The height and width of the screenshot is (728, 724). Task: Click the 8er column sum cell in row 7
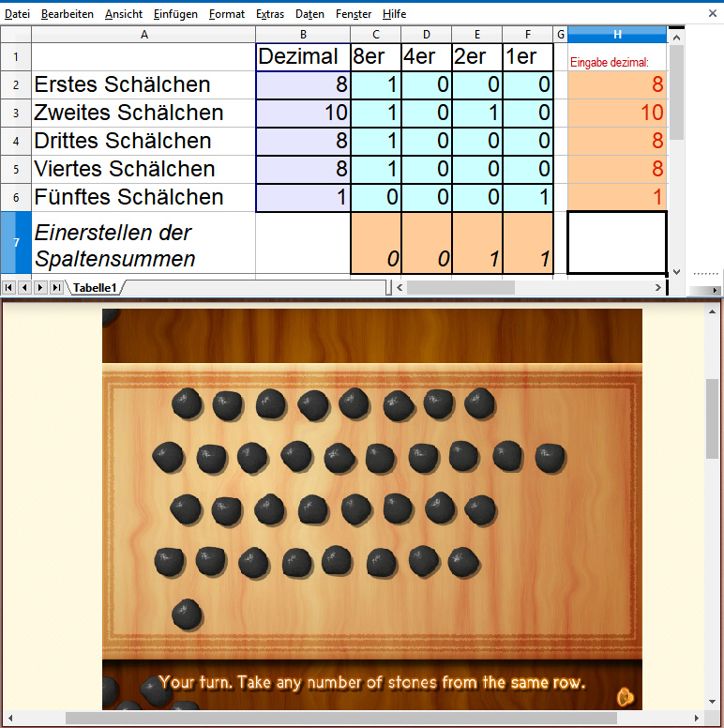coord(375,242)
